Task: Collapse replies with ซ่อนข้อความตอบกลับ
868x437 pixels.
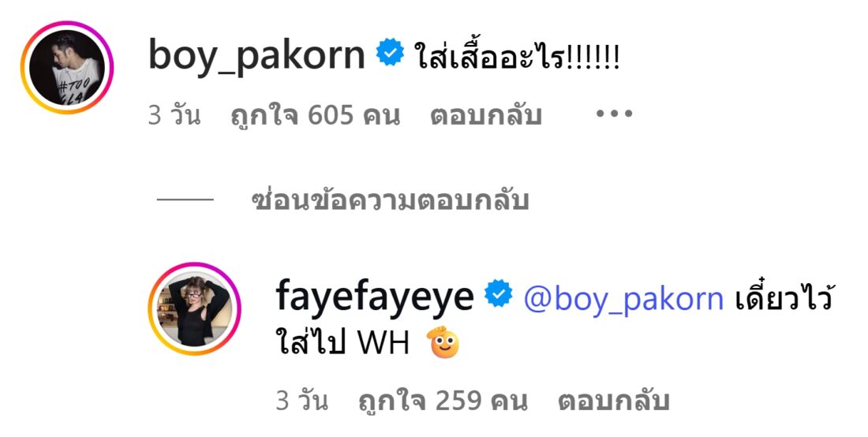Action: [391, 200]
